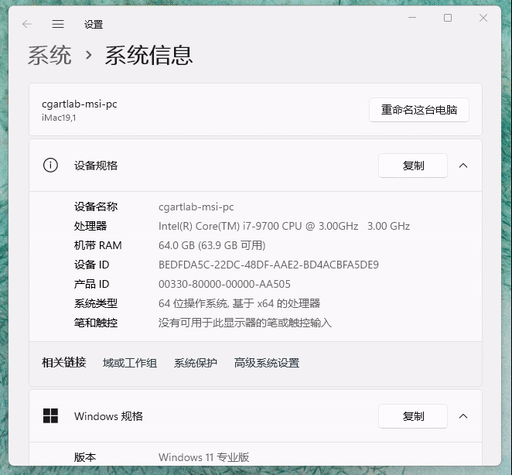Click the 相关链接 label
The image size is (512, 475).
[x=64, y=362]
